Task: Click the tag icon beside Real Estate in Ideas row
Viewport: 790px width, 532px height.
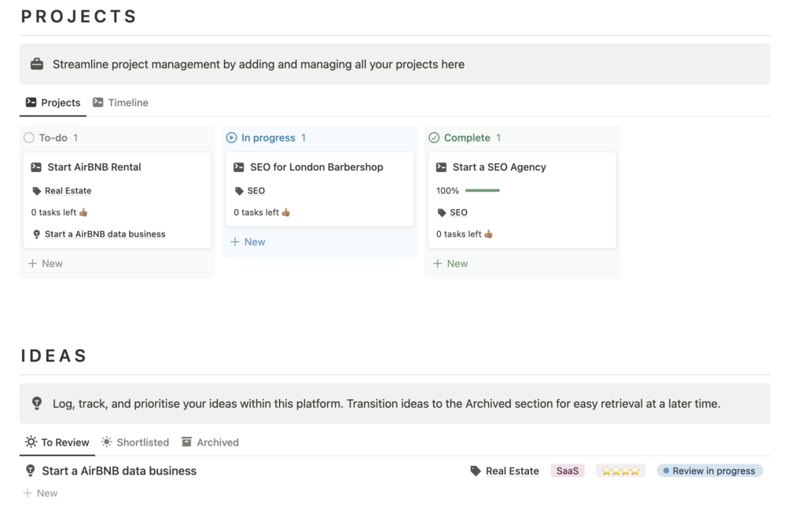Action: pyautogui.click(x=476, y=471)
